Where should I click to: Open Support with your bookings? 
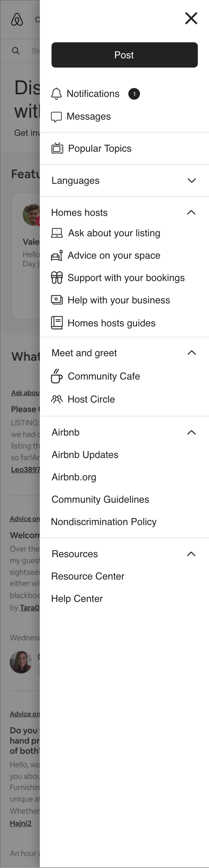pos(126,278)
